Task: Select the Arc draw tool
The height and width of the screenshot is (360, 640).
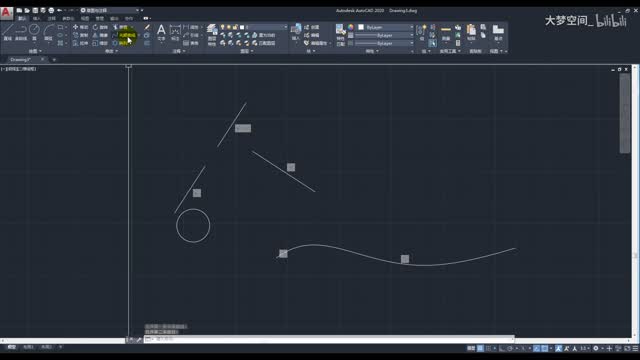Action: [x=49, y=32]
